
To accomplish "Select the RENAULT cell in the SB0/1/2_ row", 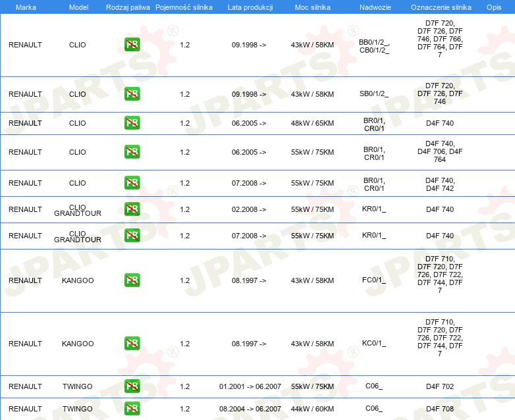I will tap(25, 94).
